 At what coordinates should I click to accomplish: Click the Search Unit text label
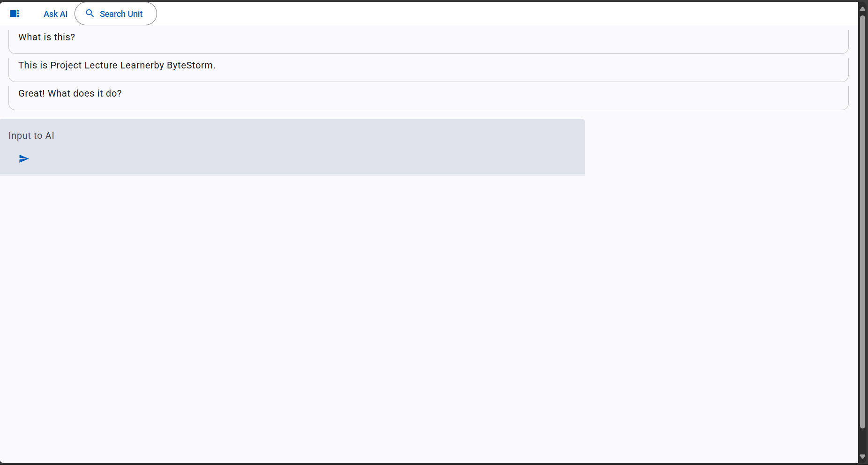coord(121,14)
